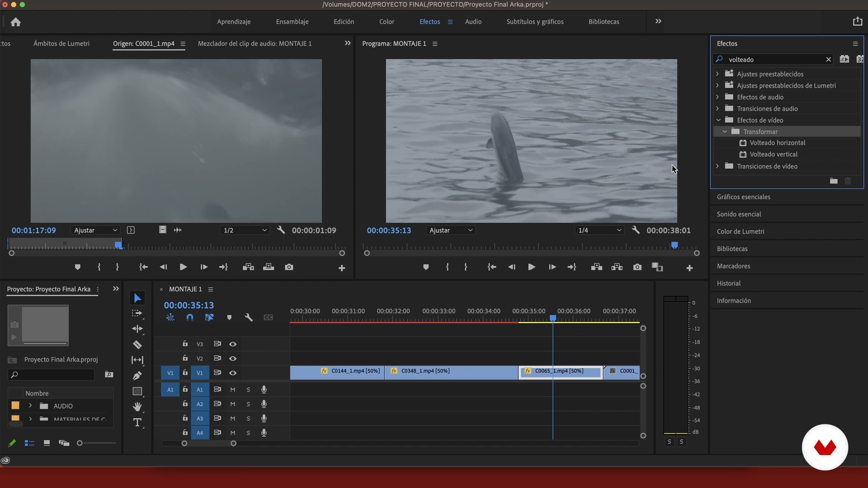
Task: Toggle snap in timeline magnet icon
Action: click(190, 318)
